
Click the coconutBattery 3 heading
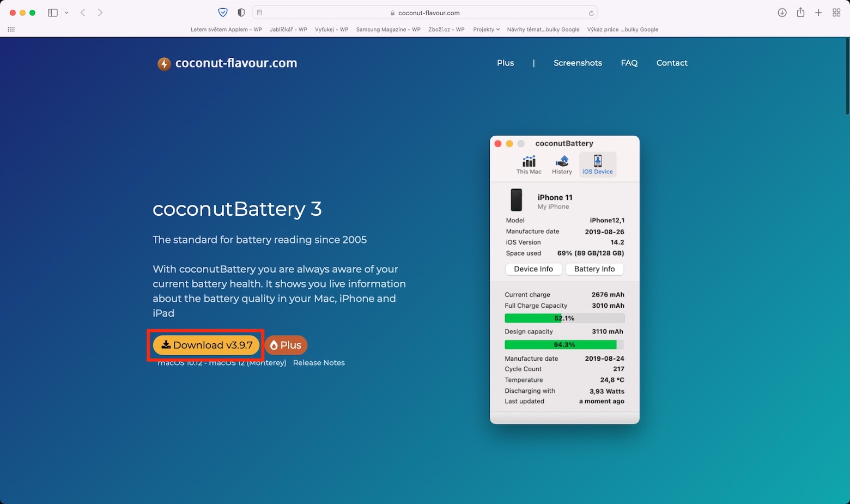(237, 209)
